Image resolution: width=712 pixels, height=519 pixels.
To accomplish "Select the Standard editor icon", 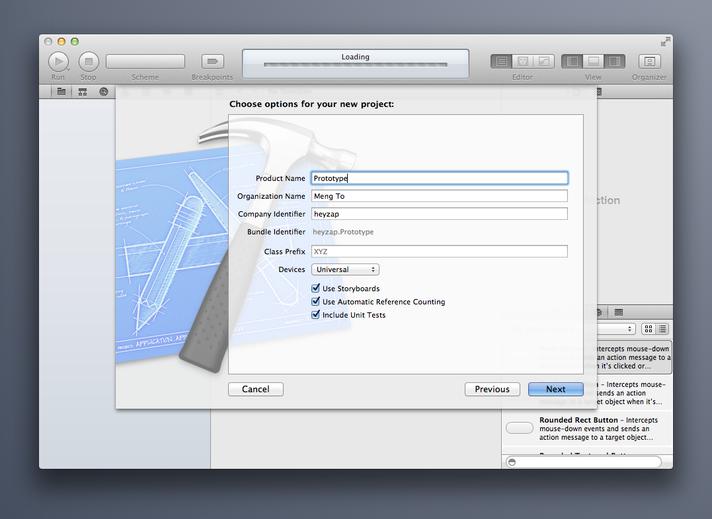I will [x=501, y=61].
